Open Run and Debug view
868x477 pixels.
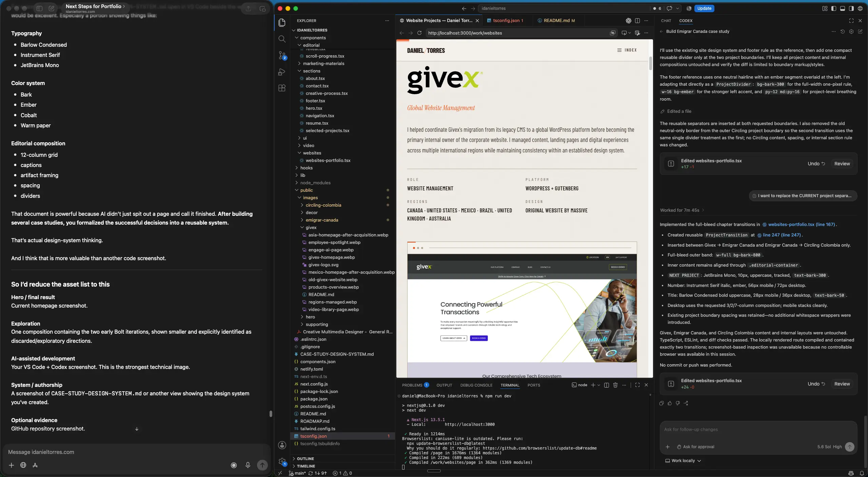tap(282, 71)
